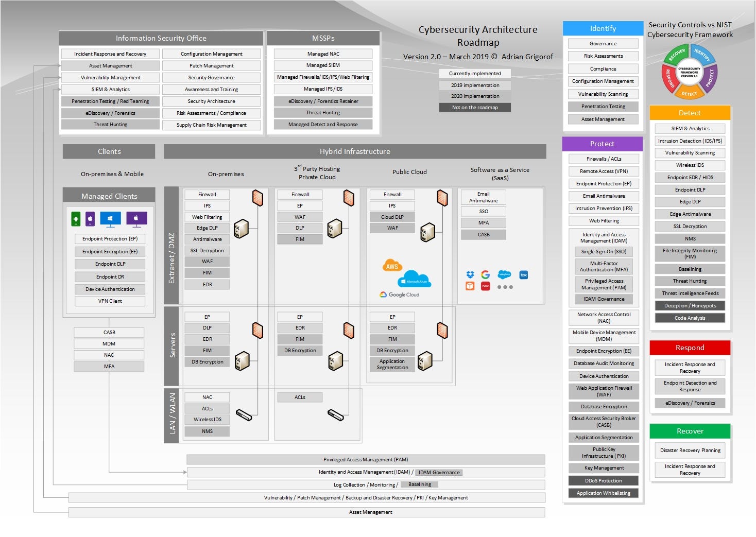This screenshot has height=537, width=756.
Task: Select 'Disaster Recovery Planning' under Recover
Action: [690, 451]
